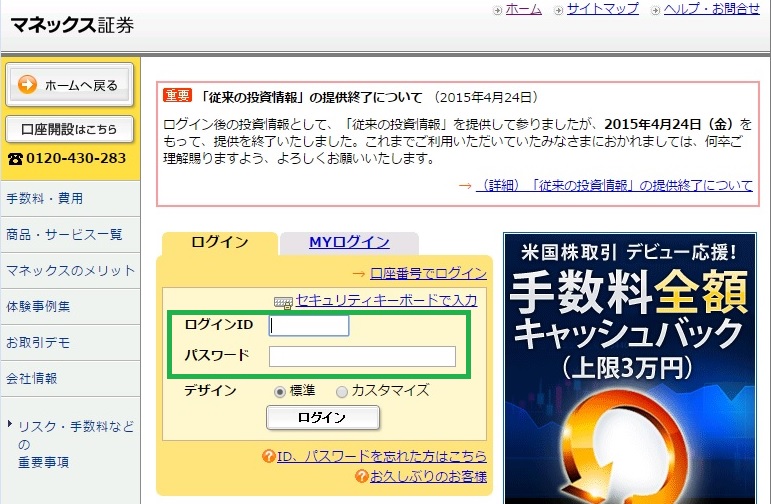Select the カスタマイズ design radio button

pyautogui.click(x=342, y=392)
